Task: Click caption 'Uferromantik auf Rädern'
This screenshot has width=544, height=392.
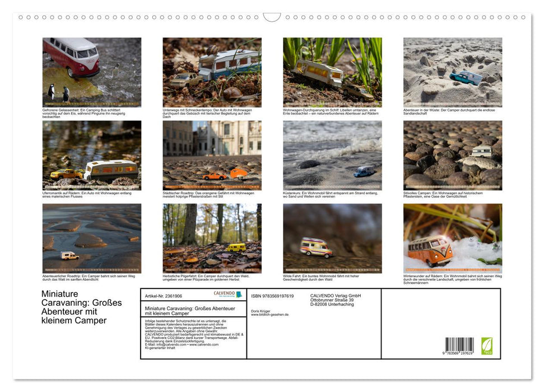Action: click(x=87, y=195)
